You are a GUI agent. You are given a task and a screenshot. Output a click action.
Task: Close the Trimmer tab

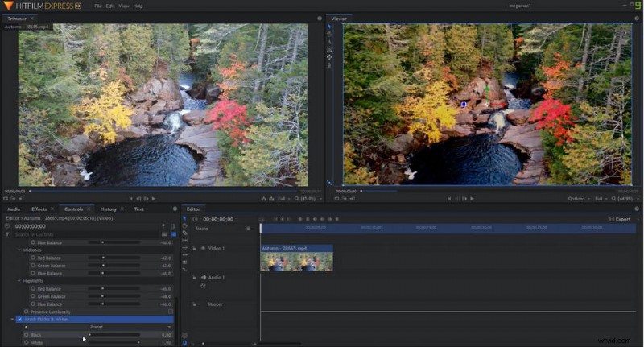pyautogui.click(x=32, y=19)
